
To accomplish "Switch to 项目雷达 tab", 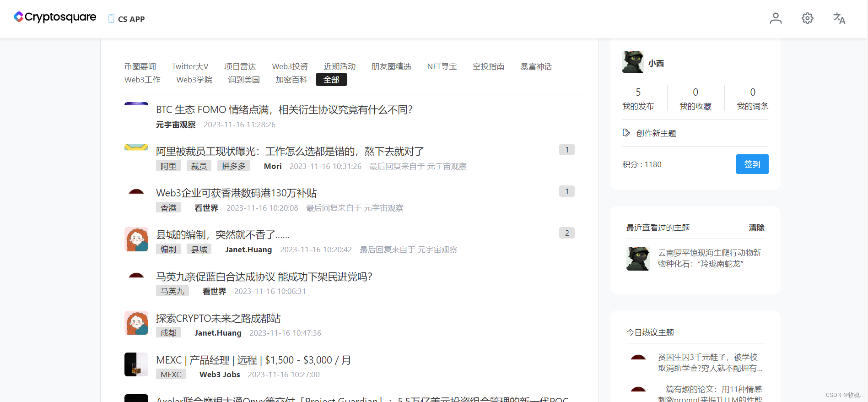I will (x=240, y=66).
